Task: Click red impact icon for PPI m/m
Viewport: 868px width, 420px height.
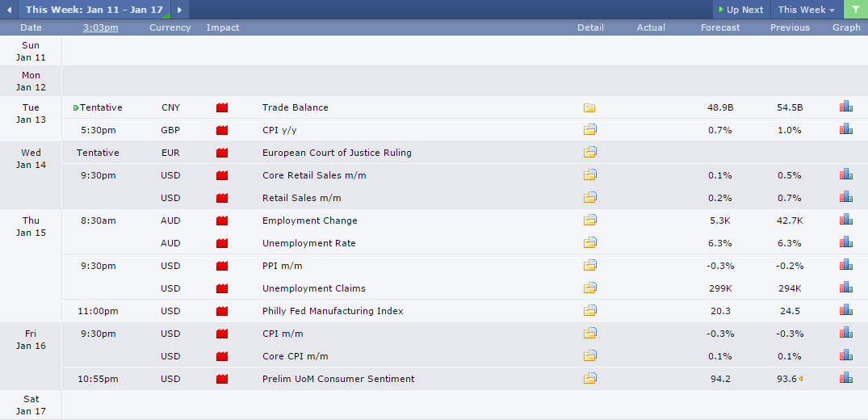Action: [x=222, y=266]
